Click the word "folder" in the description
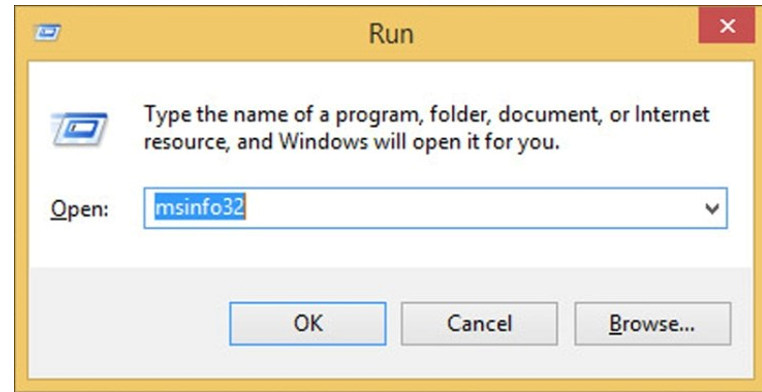Image resolution: width=762 pixels, height=392 pixels. 460,115
